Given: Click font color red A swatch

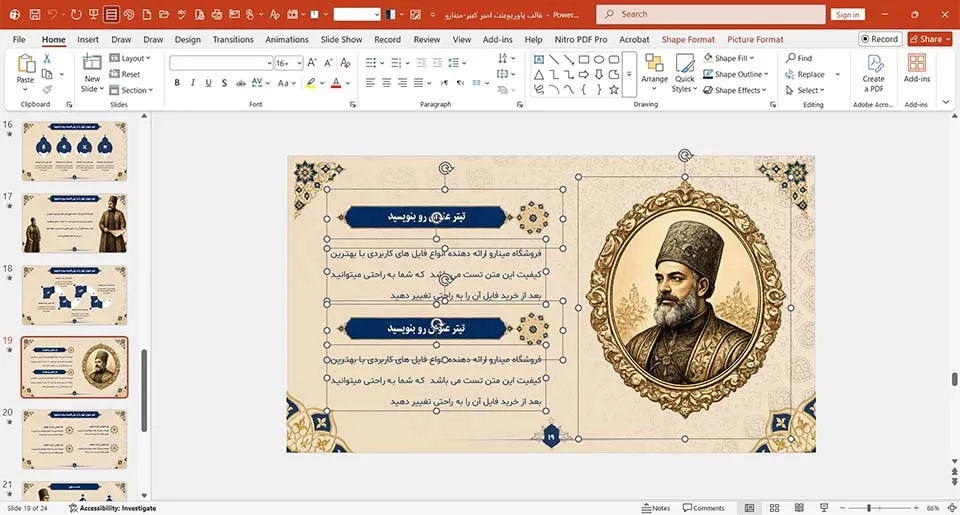Looking at the screenshot, I should click(336, 83).
